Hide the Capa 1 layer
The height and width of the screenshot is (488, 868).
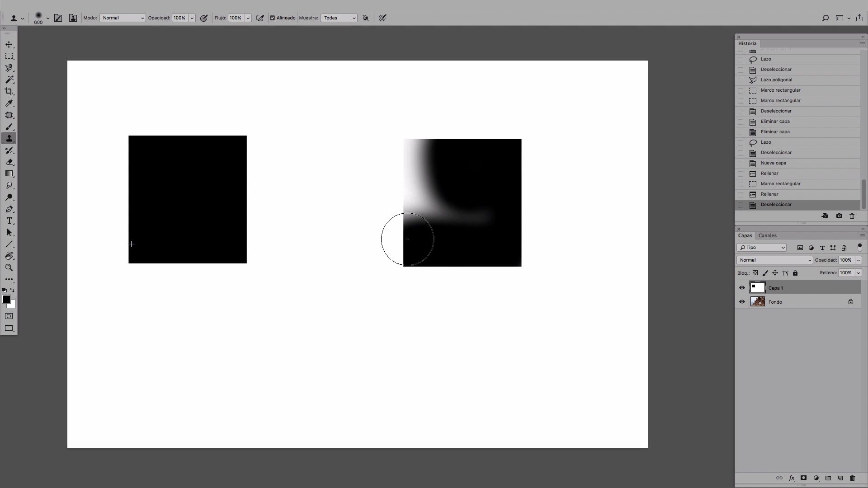[x=742, y=288]
